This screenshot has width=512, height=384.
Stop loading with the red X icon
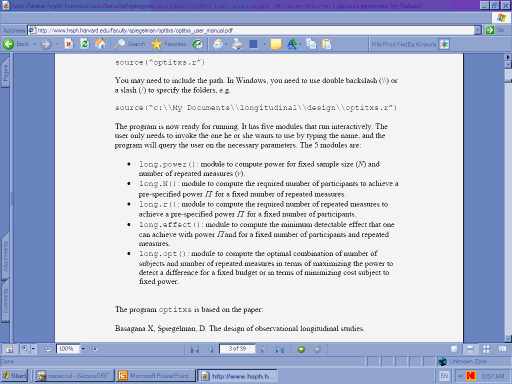click(x=69, y=44)
